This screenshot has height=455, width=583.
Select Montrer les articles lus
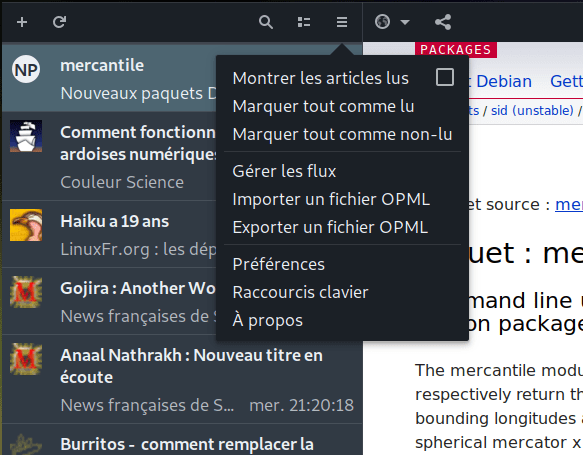pos(321,78)
